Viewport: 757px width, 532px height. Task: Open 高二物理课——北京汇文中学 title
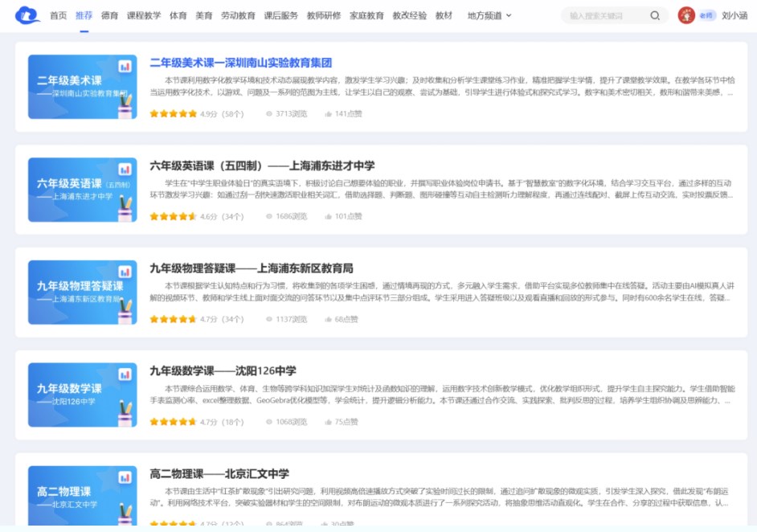(219, 474)
